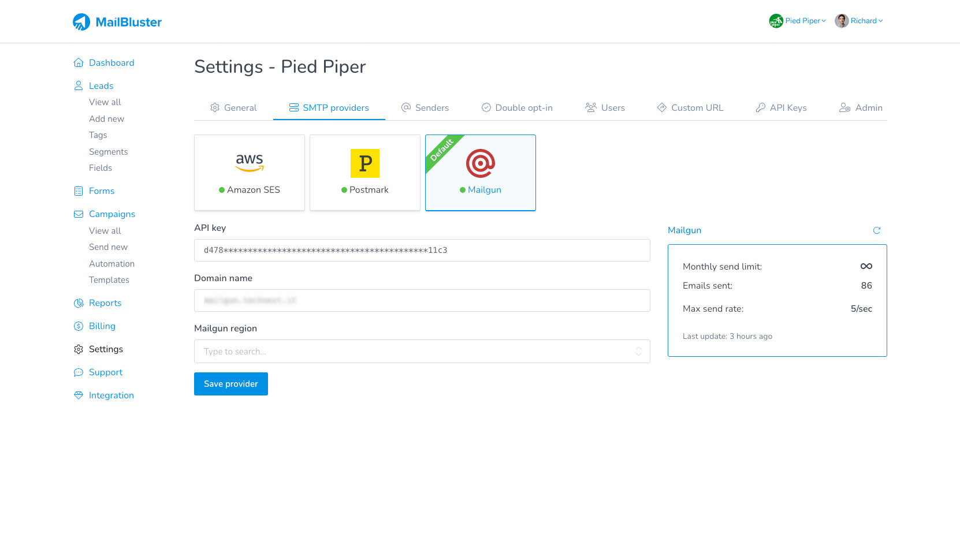Open the API Keys tab
Screen dimensions: 960x560
coord(781,107)
